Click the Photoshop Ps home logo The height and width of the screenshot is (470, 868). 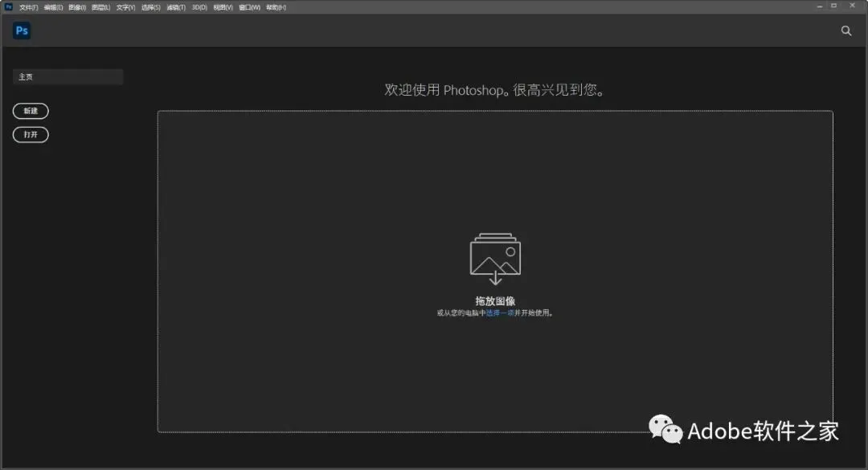(x=22, y=31)
